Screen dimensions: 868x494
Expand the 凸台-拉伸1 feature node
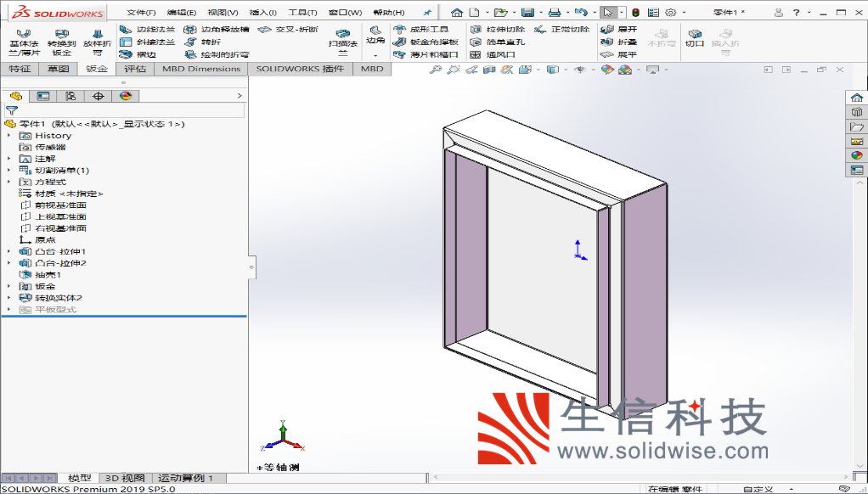(8, 252)
